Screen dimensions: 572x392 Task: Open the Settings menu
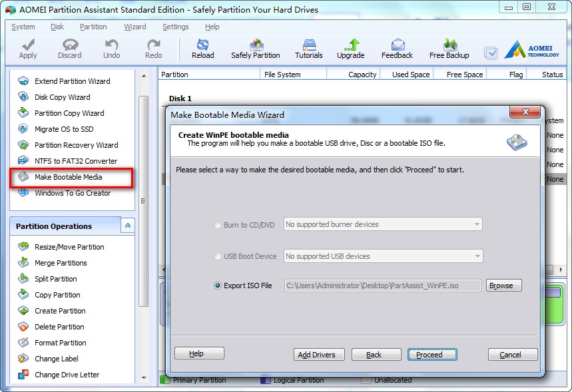click(x=175, y=27)
